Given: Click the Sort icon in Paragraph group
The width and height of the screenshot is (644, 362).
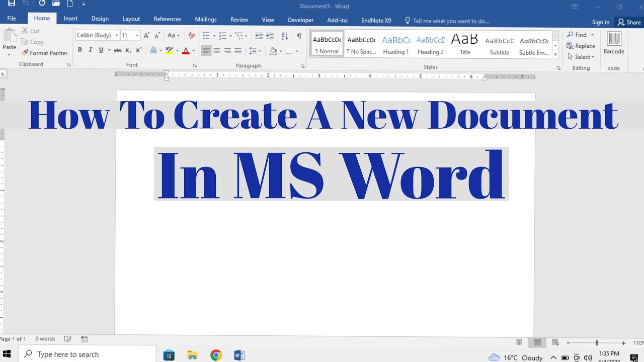Looking at the screenshot, I should coord(284,36).
